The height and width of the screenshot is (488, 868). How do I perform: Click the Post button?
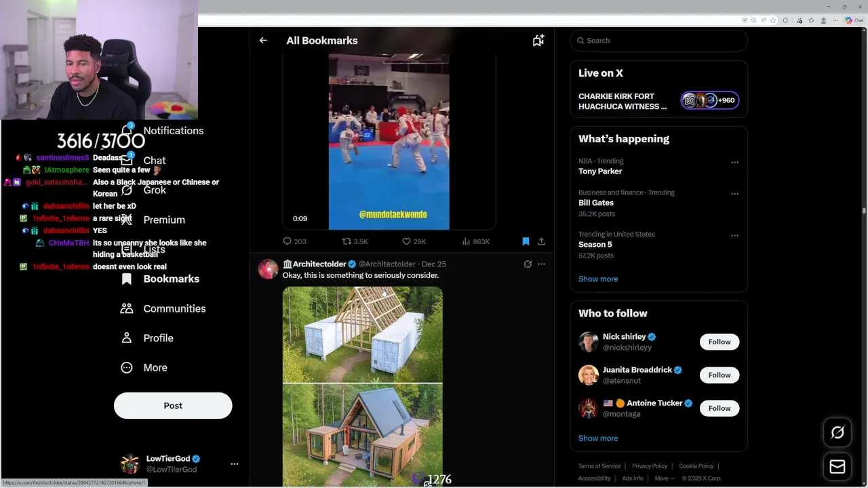(173, 405)
